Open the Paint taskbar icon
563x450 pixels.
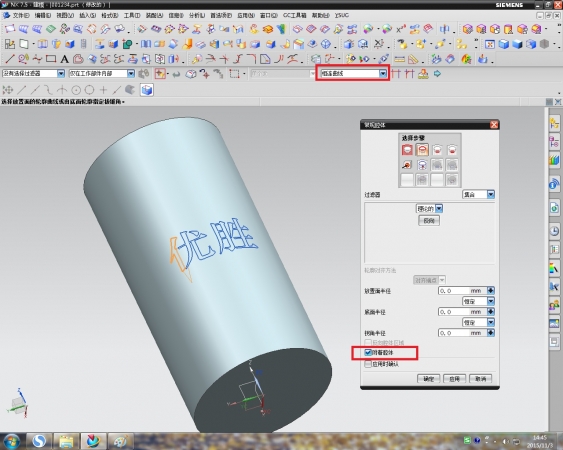point(120,441)
